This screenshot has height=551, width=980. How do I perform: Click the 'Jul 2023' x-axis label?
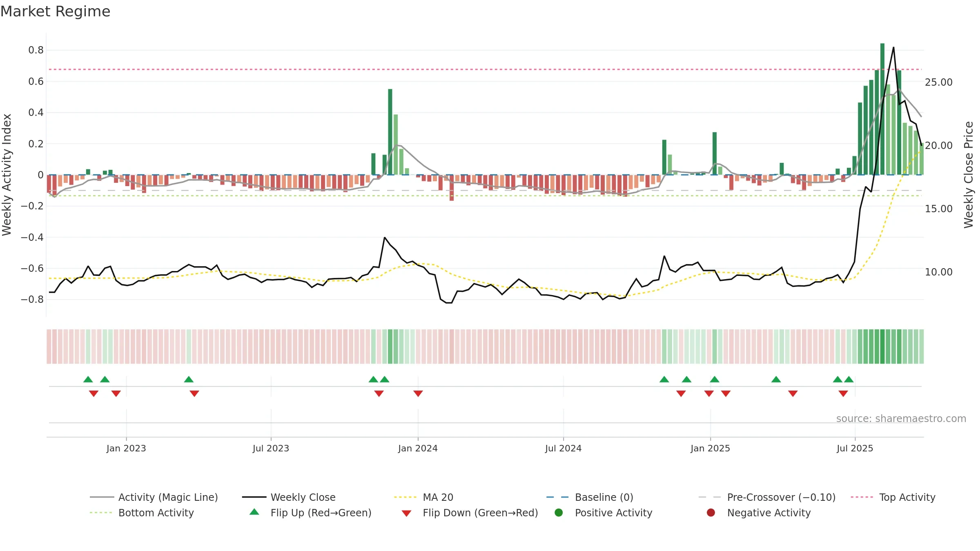[x=271, y=449]
